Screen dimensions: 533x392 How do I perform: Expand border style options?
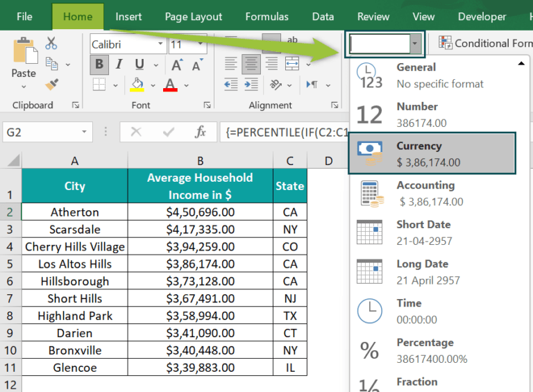click(115, 85)
